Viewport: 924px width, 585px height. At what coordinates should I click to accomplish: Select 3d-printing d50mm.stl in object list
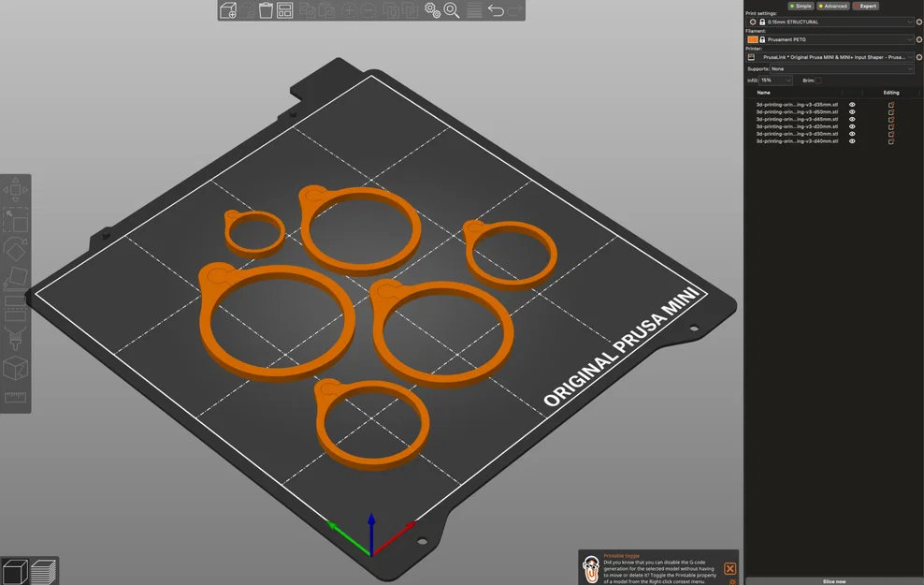pyautogui.click(x=797, y=112)
